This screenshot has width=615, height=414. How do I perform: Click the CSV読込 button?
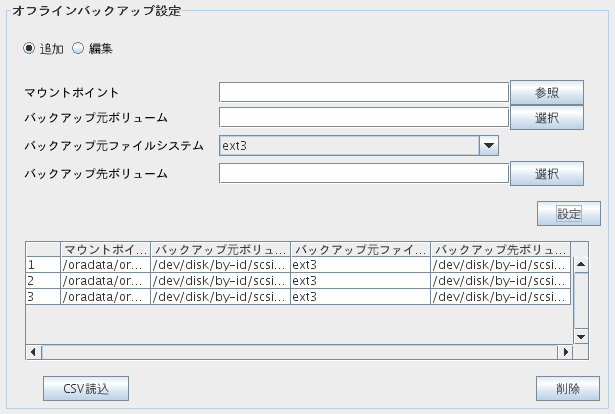(x=86, y=389)
